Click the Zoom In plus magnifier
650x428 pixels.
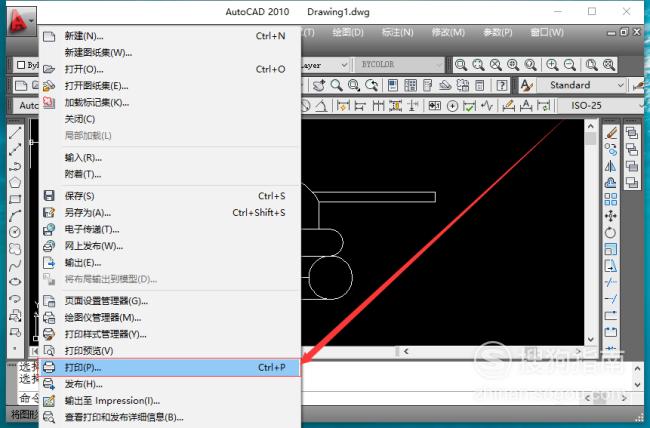(552, 65)
